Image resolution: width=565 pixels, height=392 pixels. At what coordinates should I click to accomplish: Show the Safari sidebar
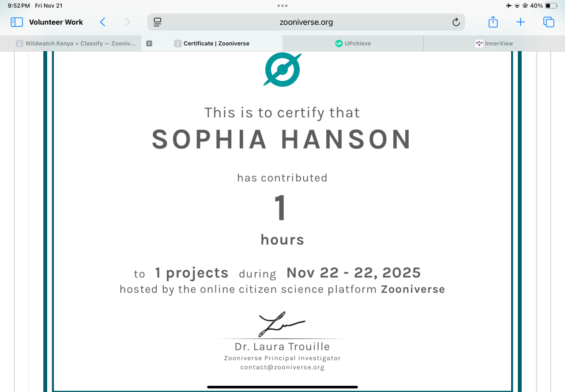click(16, 22)
